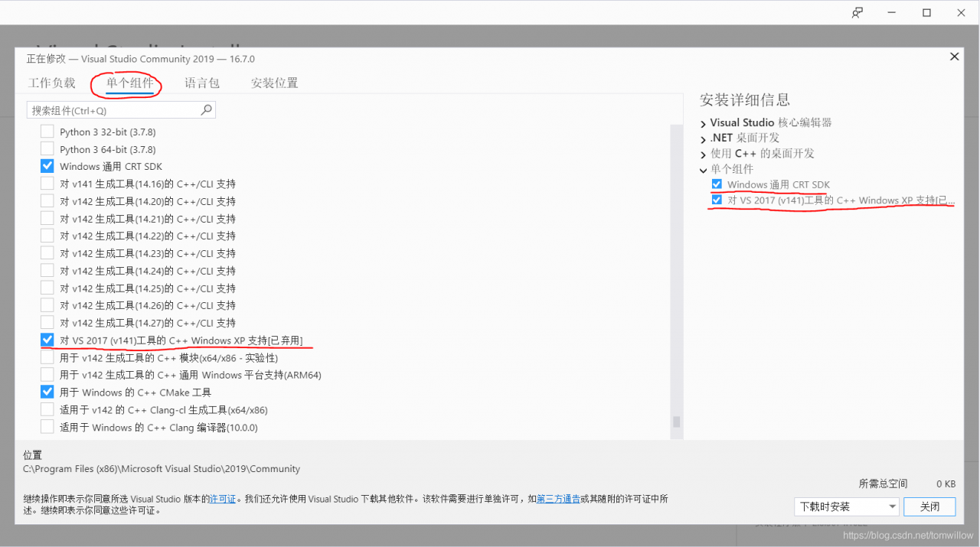980x547 pixels.
Task: Uncheck Windows 通用 CRT SDK in details panel
Action: click(x=717, y=184)
